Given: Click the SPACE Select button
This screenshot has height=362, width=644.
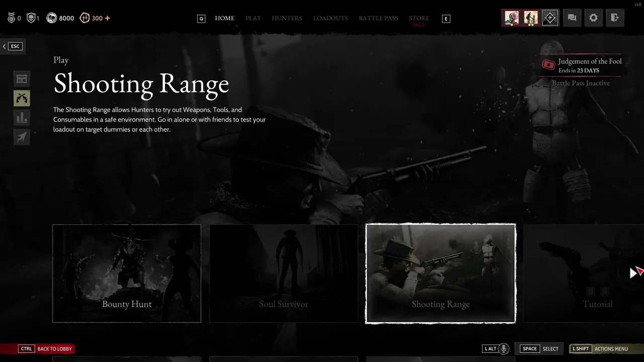Looking at the screenshot, I should [539, 348].
